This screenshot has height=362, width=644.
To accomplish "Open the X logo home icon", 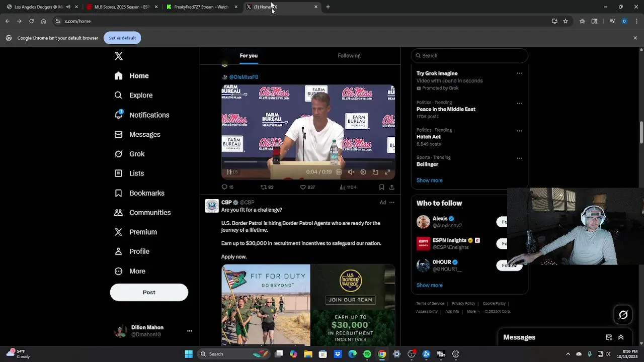I will point(119,56).
